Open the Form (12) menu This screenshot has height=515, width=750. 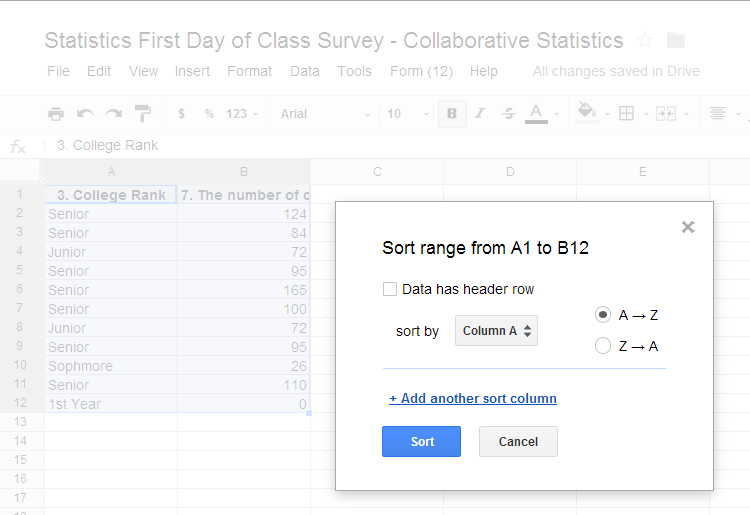(x=421, y=71)
